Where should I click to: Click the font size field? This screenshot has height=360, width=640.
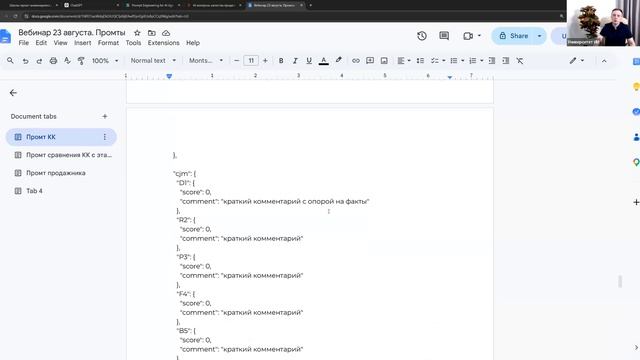[251, 60]
